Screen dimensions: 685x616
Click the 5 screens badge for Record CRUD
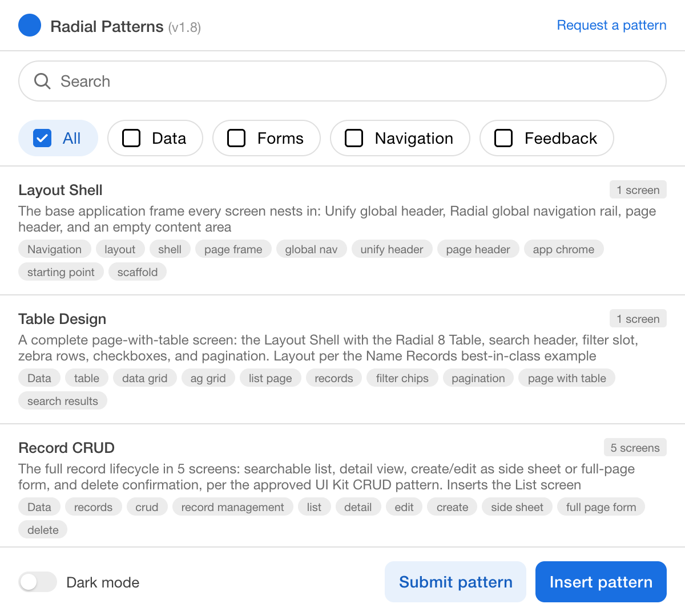point(635,448)
